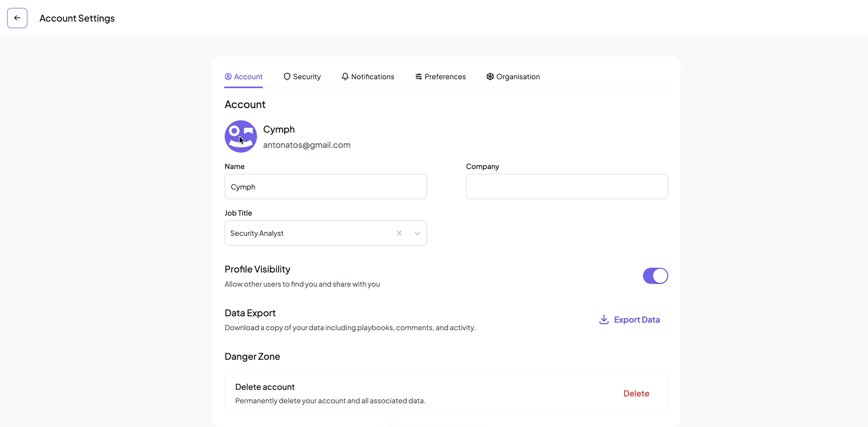
Task: Click the Account Settings page title
Action: pos(77,18)
